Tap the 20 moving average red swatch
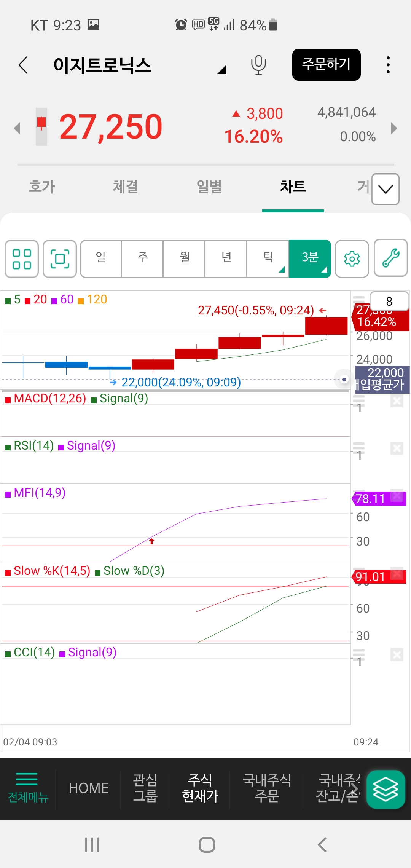This screenshot has width=411, height=868. pyautogui.click(x=27, y=302)
